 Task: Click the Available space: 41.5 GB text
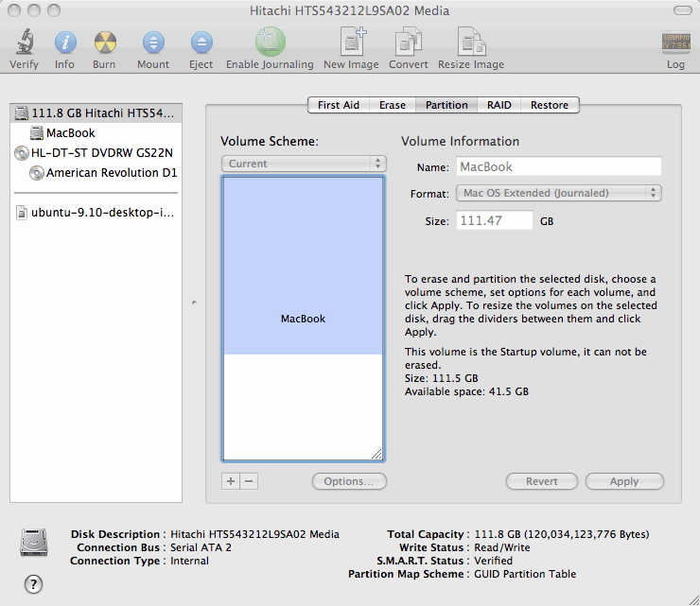click(x=466, y=391)
